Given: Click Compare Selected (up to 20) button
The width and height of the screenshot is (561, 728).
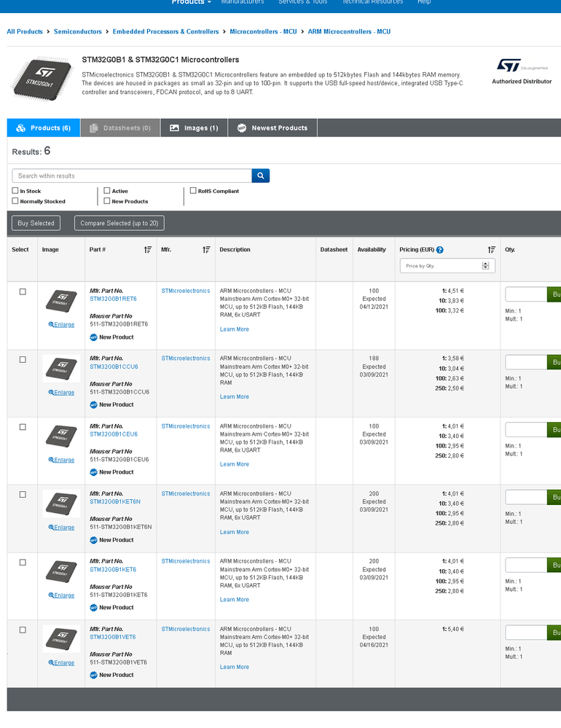Looking at the screenshot, I should click(x=119, y=223).
